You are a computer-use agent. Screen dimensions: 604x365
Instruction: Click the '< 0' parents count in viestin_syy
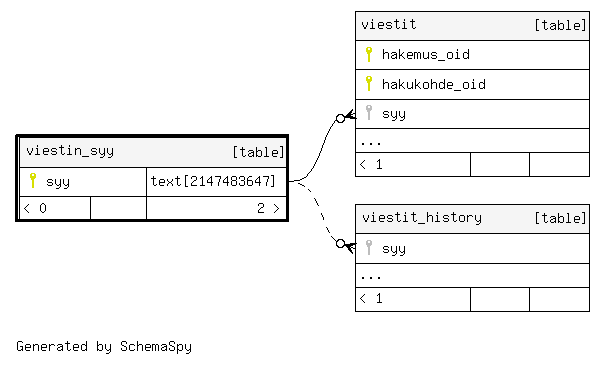[x=35, y=208]
